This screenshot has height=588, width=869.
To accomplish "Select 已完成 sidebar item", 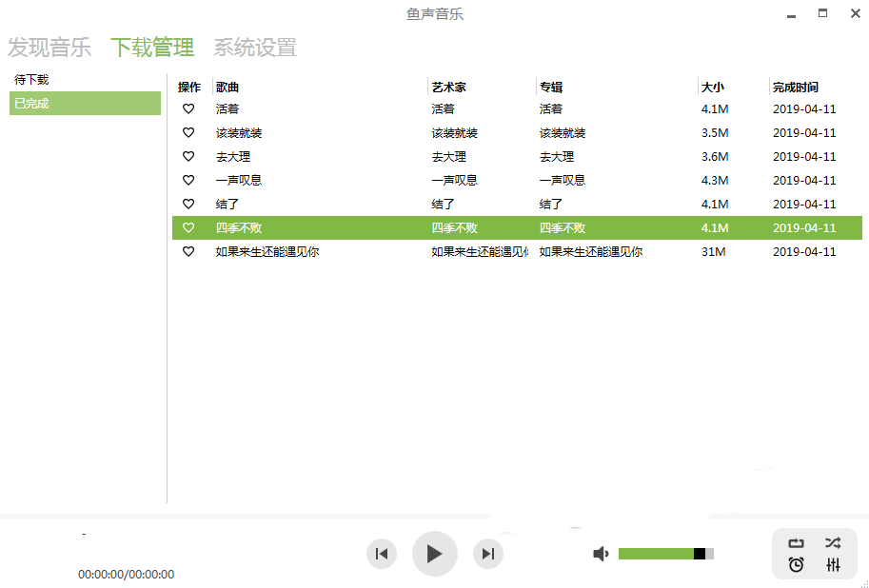I will point(85,103).
